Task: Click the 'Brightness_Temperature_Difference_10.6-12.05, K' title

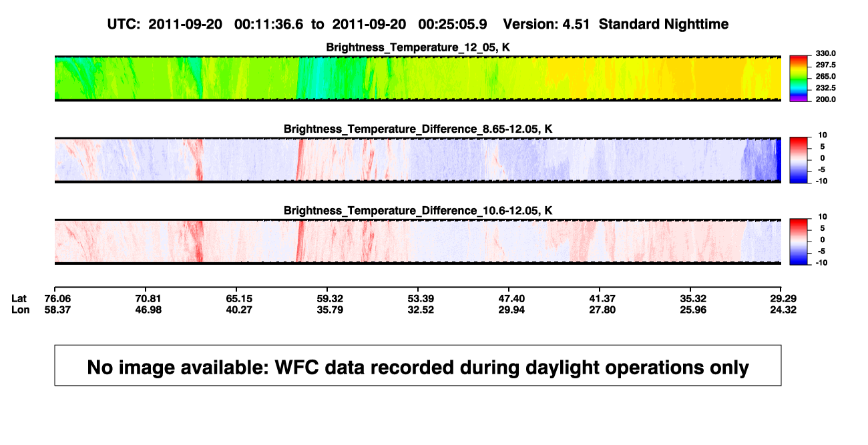Action: tap(417, 210)
